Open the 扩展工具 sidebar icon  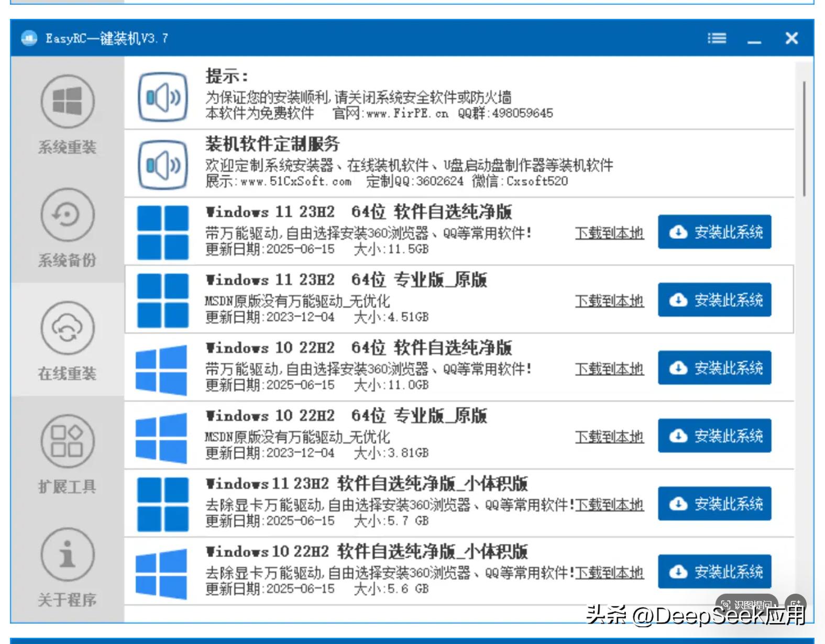tap(68, 441)
